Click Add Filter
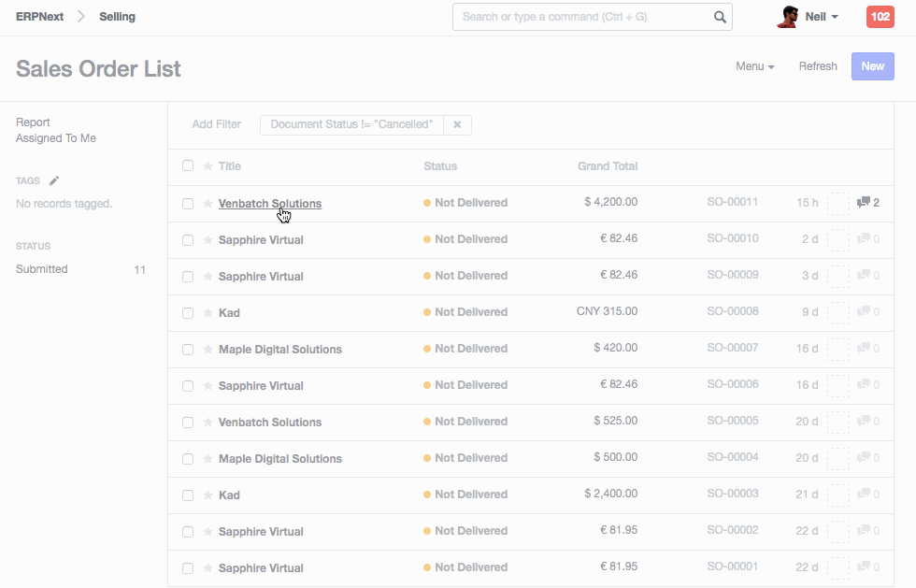This screenshot has height=588, width=916. [216, 124]
